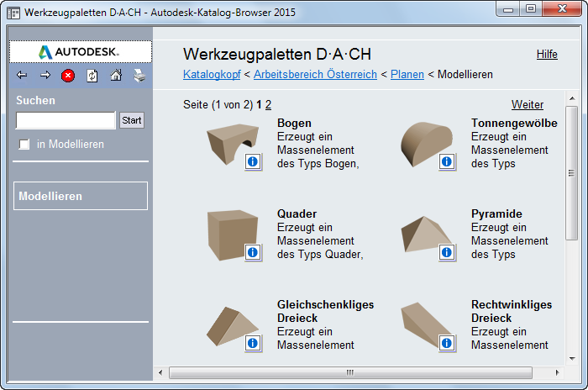Open Arbeitsbereich Österreich breadcrumb link
Viewport: 588px width, 390px height.
coord(315,74)
